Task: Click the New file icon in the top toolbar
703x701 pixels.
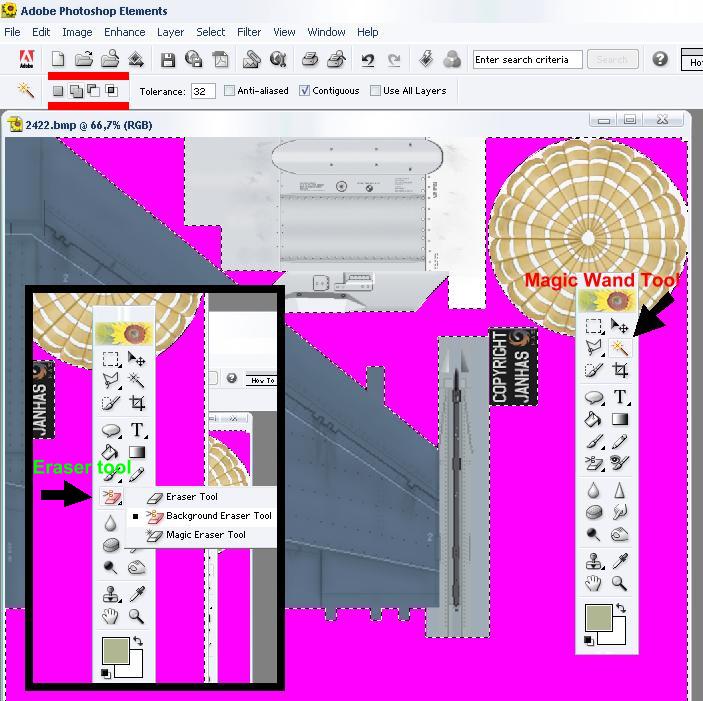Action: (x=58, y=60)
